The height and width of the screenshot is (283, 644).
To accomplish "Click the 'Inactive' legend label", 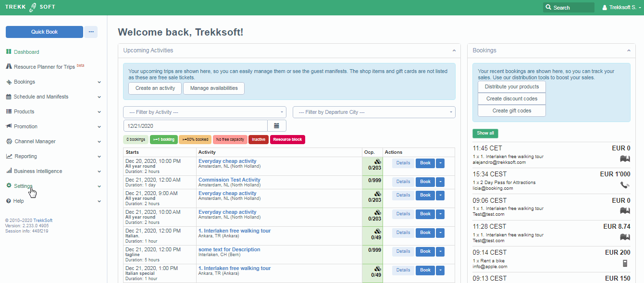I will tap(259, 140).
